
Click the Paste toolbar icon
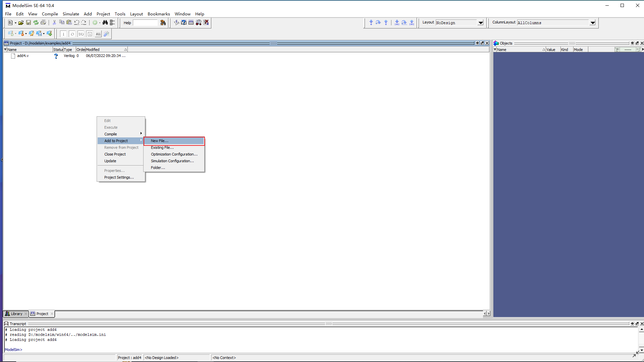click(69, 22)
